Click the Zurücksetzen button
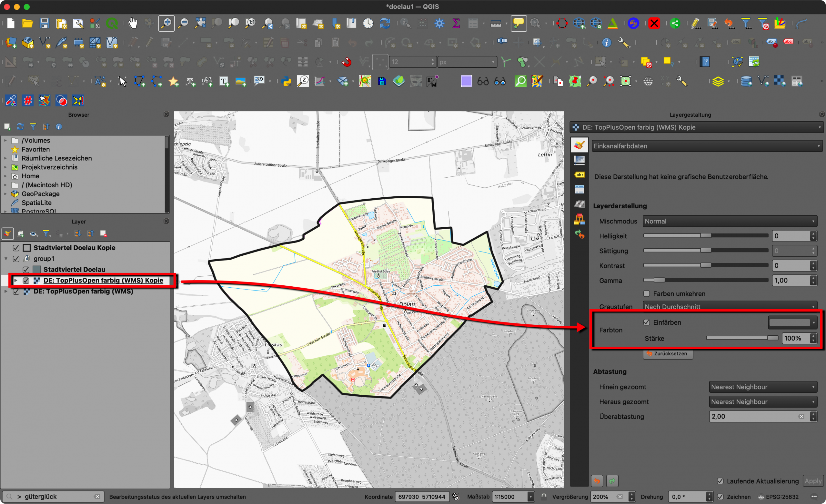The width and height of the screenshot is (826, 504). click(x=668, y=353)
